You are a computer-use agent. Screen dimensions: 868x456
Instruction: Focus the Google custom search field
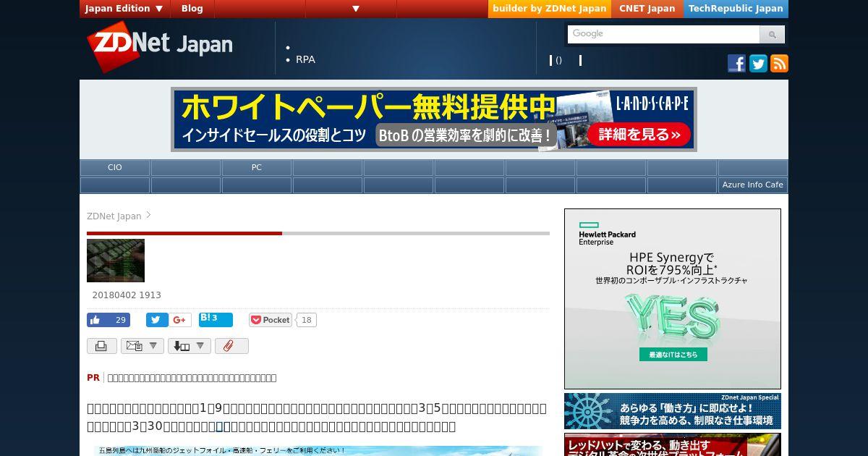click(664, 34)
